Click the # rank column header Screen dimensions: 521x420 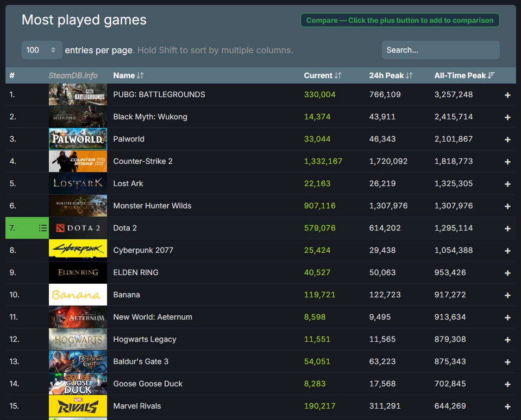tap(12, 75)
